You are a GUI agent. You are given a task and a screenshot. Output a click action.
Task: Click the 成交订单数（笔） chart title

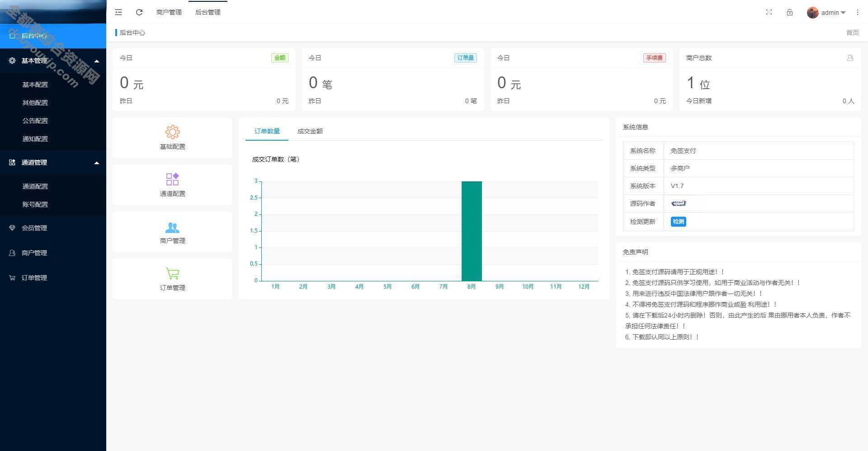[275, 159]
